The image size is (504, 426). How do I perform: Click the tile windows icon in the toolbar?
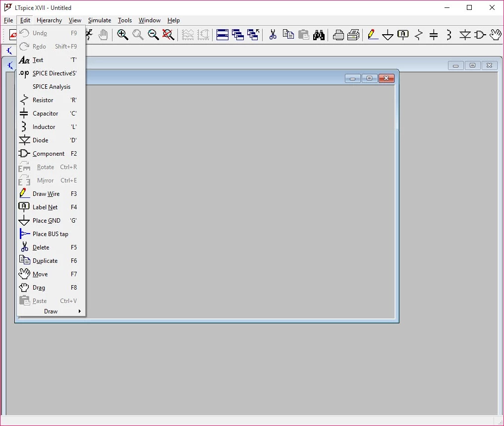click(223, 35)
